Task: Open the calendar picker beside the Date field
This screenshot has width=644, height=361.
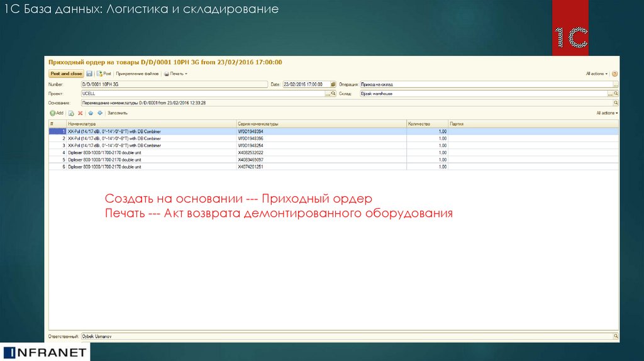Action: 333,84
